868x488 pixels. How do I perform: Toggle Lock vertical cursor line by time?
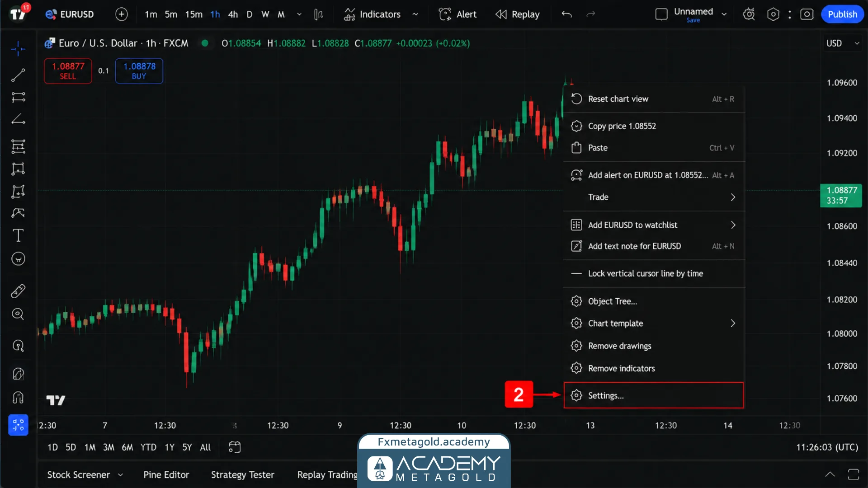pyautogui.click(x=654, y=273)
